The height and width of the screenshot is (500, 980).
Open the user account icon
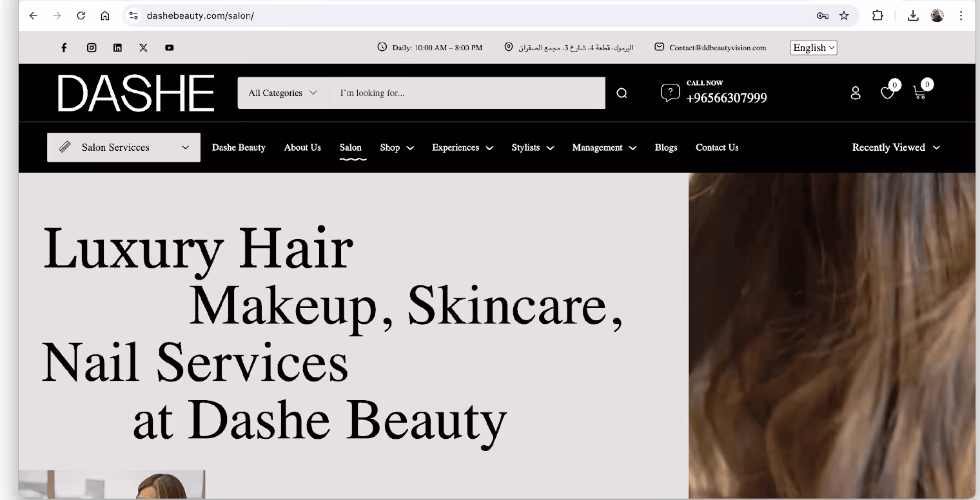(856, 93)
